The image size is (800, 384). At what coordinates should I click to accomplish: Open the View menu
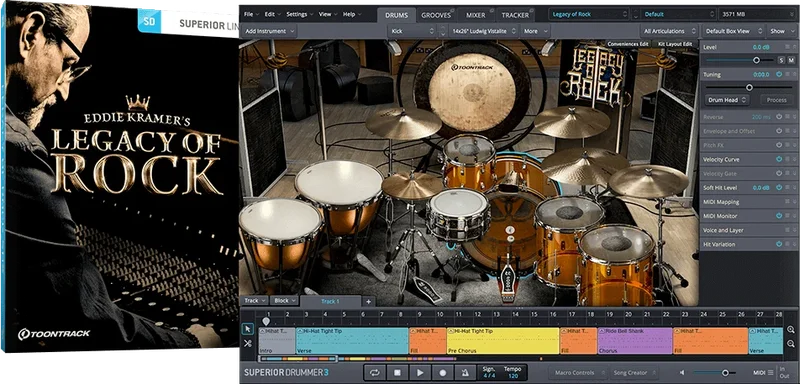(328, 14)
